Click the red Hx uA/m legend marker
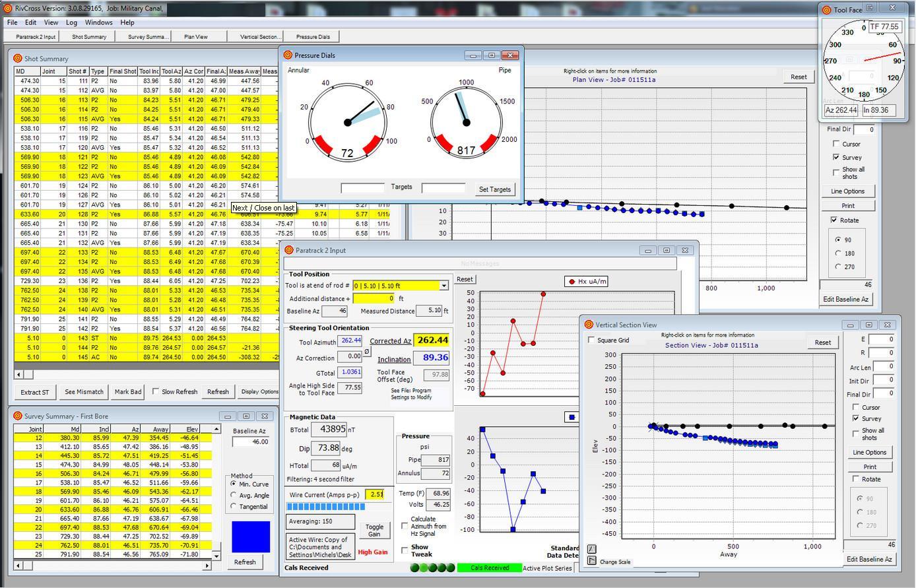Viewport: 916px width, 588px height. [572, 282]
